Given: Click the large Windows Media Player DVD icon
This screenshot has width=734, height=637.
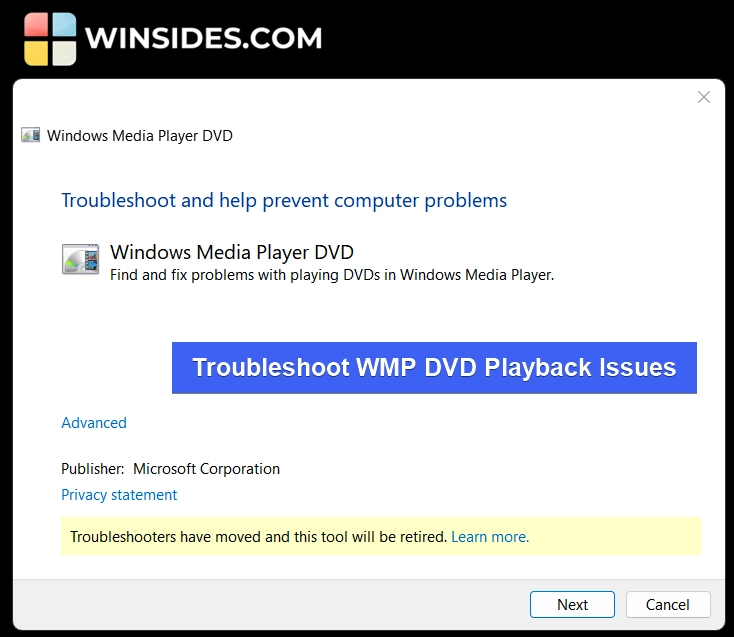Looking at the screenshot, I should point(81,259).
